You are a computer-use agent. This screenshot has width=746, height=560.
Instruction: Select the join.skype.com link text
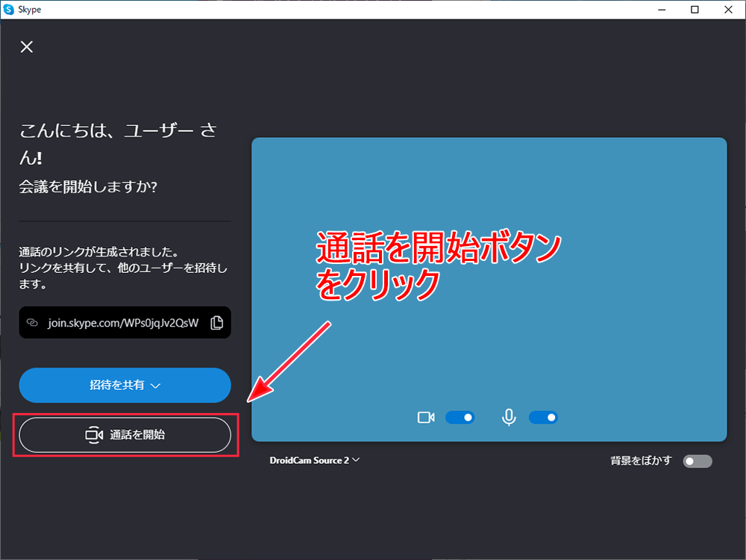pyautogui.click(x=123, y=323)
